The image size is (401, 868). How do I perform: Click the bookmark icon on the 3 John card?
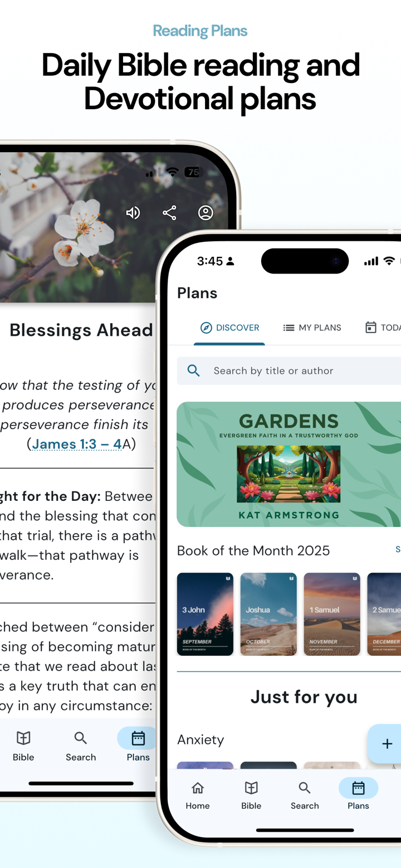tap(228, 579)
